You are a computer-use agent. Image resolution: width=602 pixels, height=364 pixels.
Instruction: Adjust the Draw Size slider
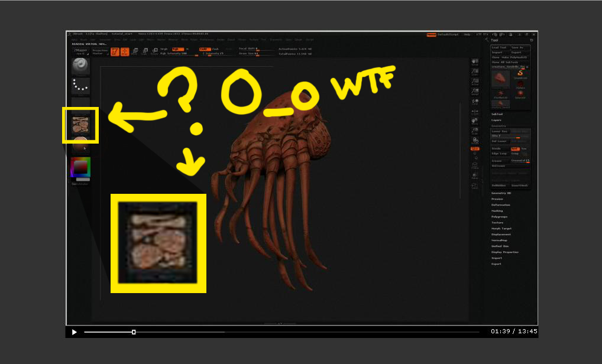pos(256,54)
